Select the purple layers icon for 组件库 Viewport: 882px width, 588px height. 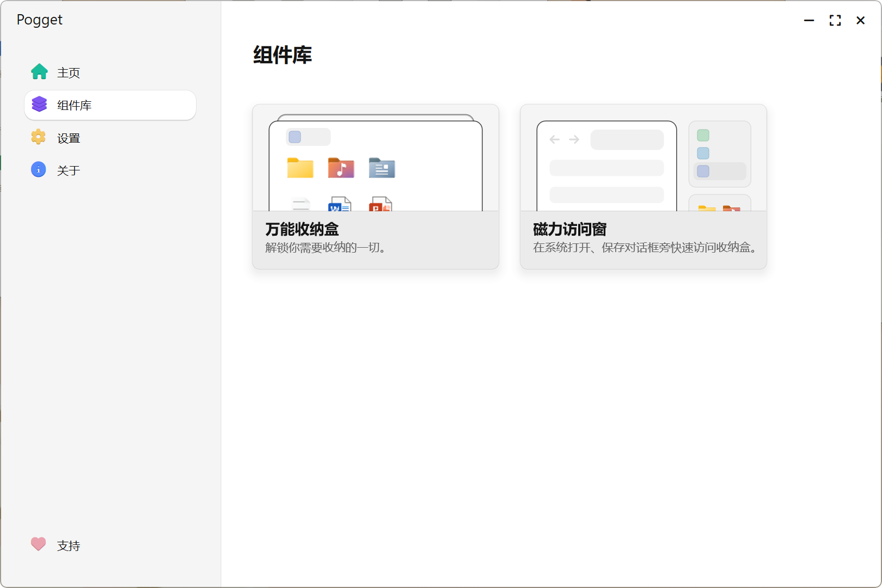click(x=39, y=105)
